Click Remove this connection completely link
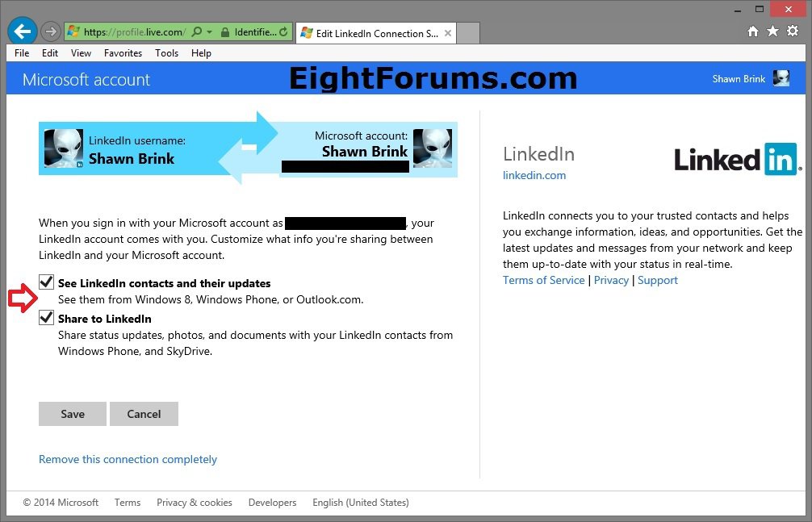Screen dimensions: 812x522 (128, 459)
